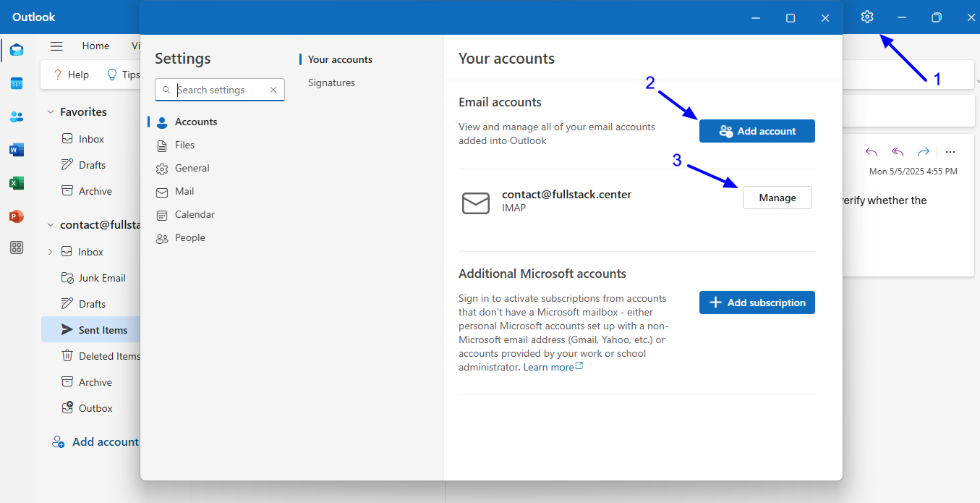Click Add account link in folder pane
Image resolution: width=980 pixels, height=503 pixels.
(x=95, y=441)
